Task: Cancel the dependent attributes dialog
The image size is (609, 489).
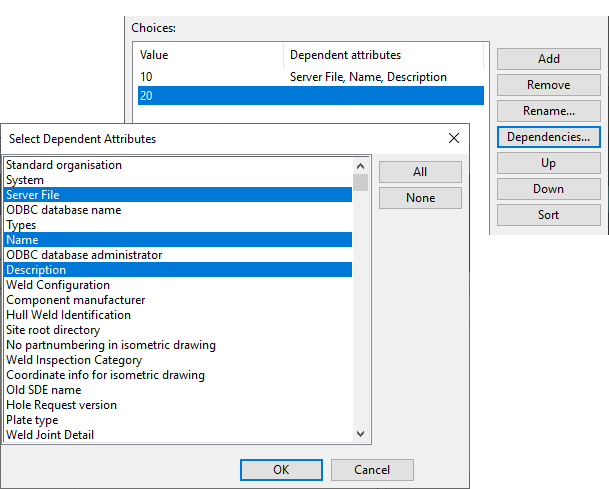Action: coord(371,469)
